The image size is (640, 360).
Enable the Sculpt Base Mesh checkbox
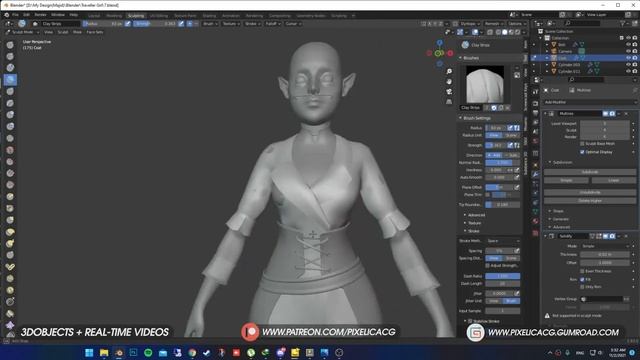[x=582, y=144]
